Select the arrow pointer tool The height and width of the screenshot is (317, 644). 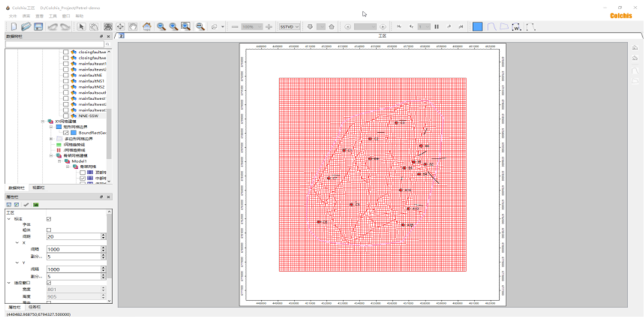81,27
